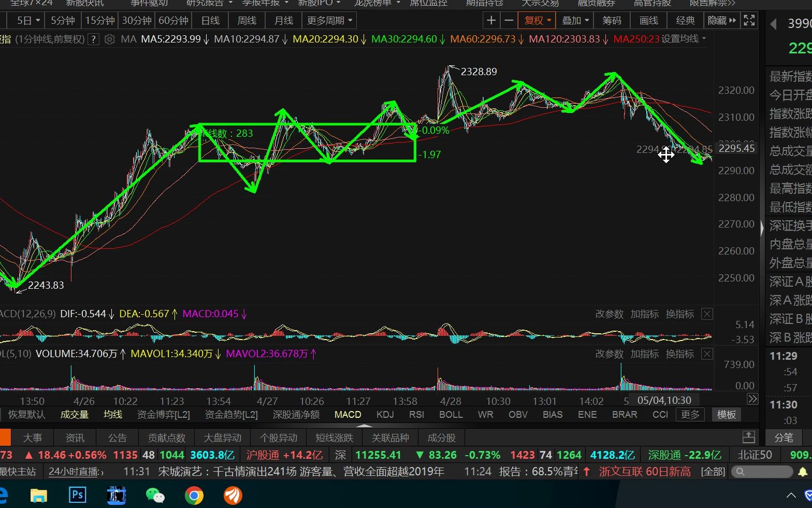Select the RSI indicator
Viewport: 812px width, 508px height.
[416, 415]
